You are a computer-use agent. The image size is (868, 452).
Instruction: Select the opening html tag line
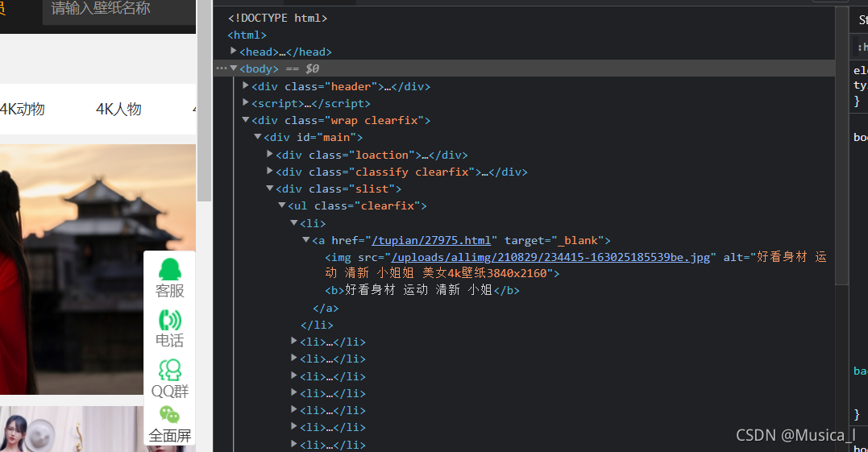pyautogui.click(x=247, y=35)
